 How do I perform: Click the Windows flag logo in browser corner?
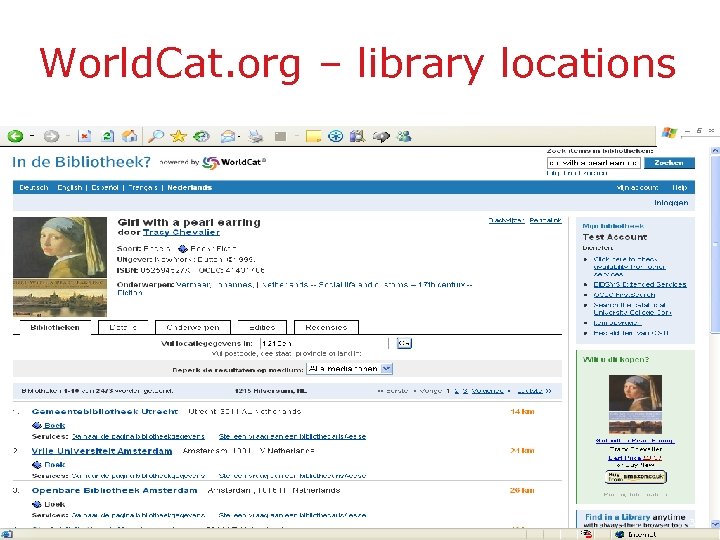point(669,133)
